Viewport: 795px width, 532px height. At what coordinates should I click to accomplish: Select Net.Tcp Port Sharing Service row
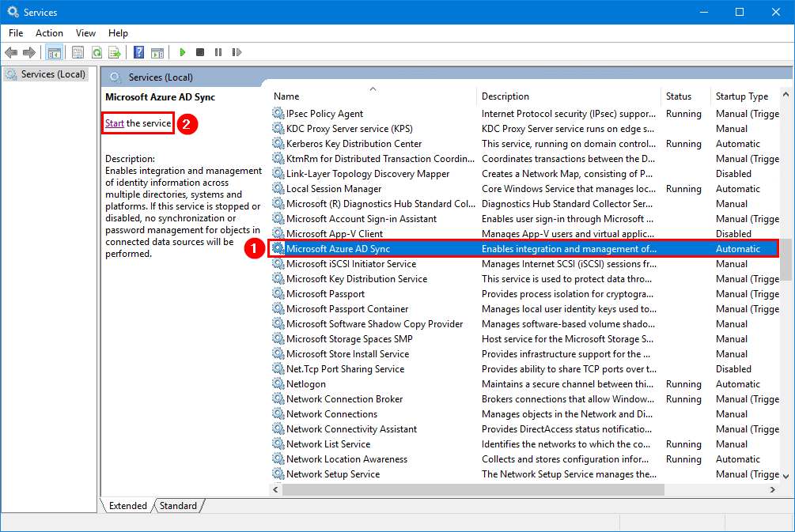[x=525, y=369]
